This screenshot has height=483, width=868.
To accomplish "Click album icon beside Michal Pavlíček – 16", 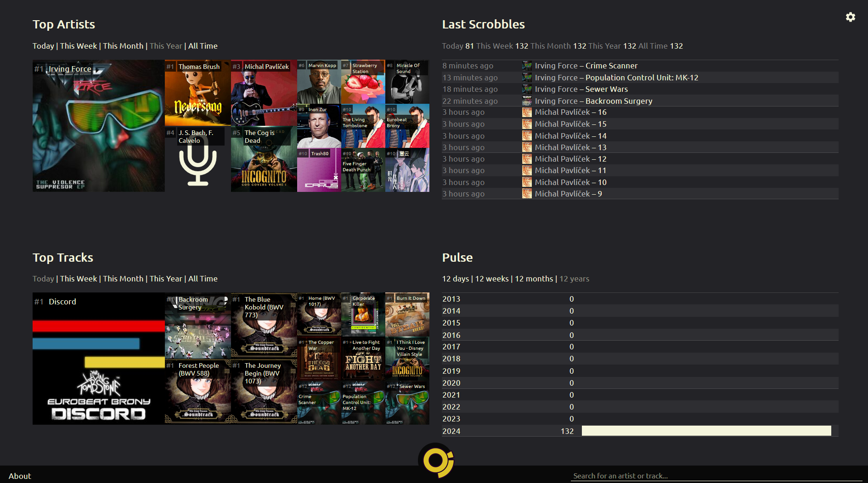I will [527, 112].
